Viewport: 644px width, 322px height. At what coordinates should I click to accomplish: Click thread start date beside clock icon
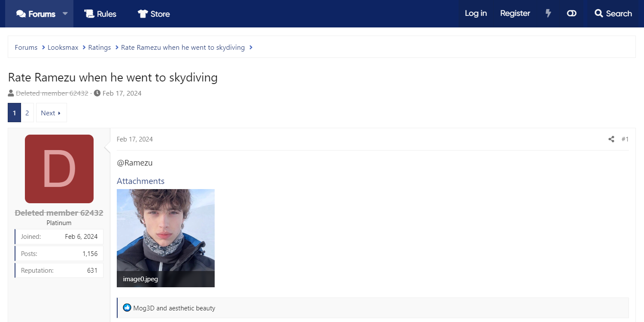pyautogui.click(x=122, y=93)
